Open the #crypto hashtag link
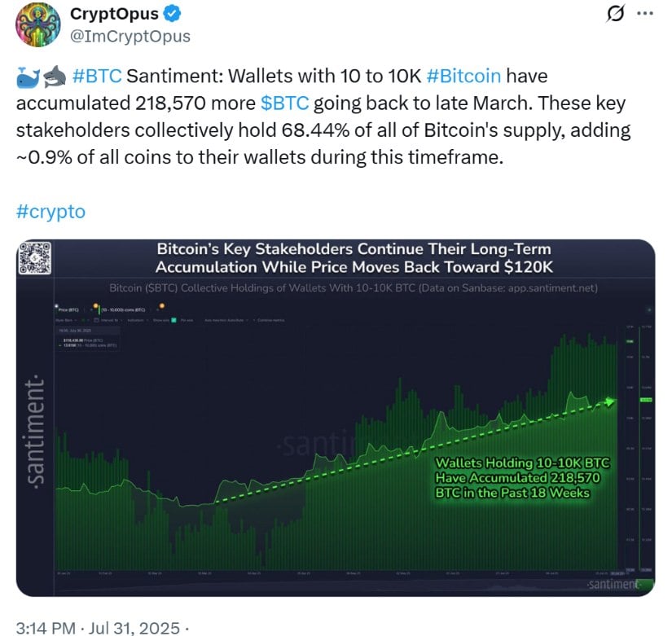 click(51, 211)
